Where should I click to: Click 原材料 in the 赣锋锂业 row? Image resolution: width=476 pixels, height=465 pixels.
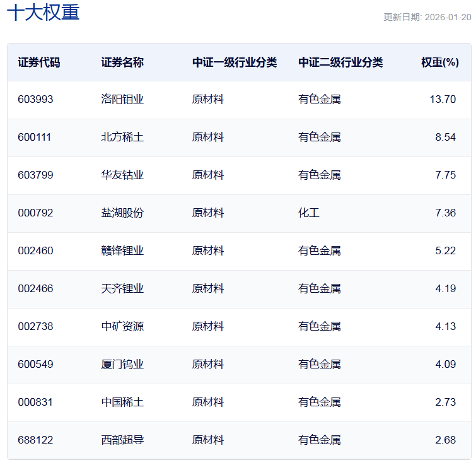(208, 251)
